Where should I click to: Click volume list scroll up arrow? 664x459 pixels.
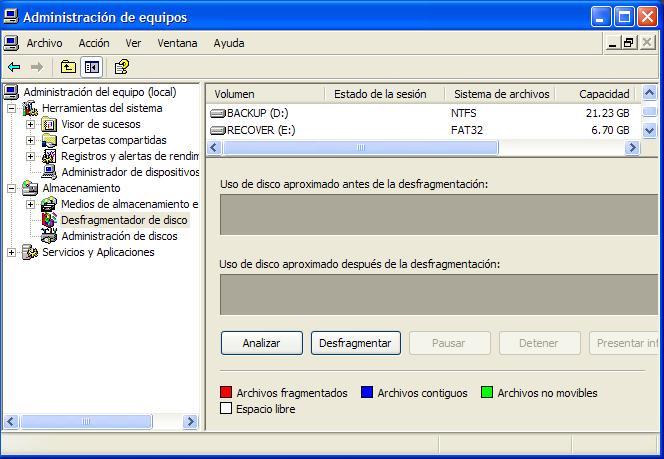pos(649,93)
